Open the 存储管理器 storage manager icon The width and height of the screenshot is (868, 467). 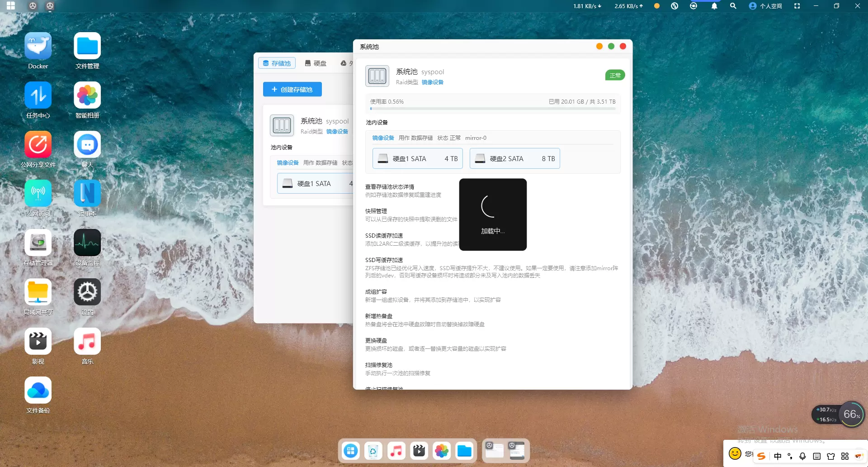click(38, 243)
